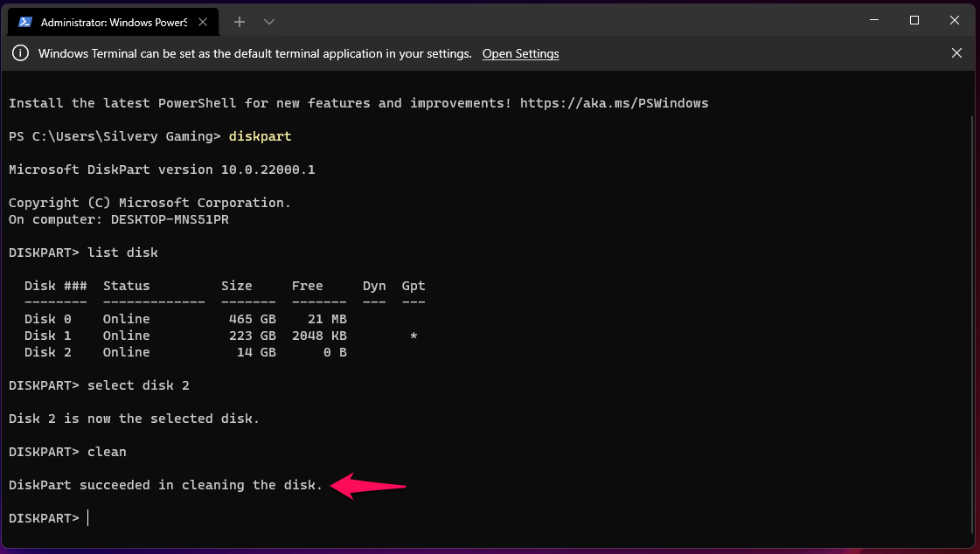Image resolution: width=980 pixels, height=554 pixels.
Task: Open a new tab with the plus button
Action: 240,21
